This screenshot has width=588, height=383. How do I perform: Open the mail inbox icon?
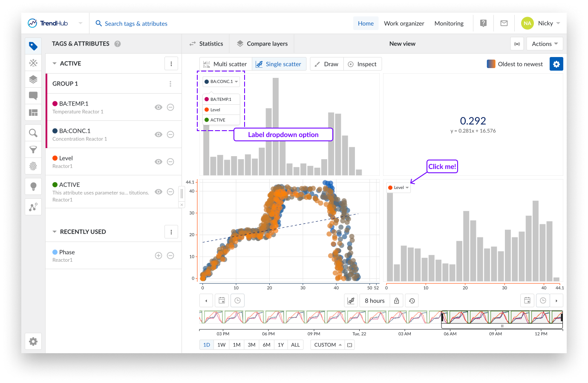click(504, 23)
